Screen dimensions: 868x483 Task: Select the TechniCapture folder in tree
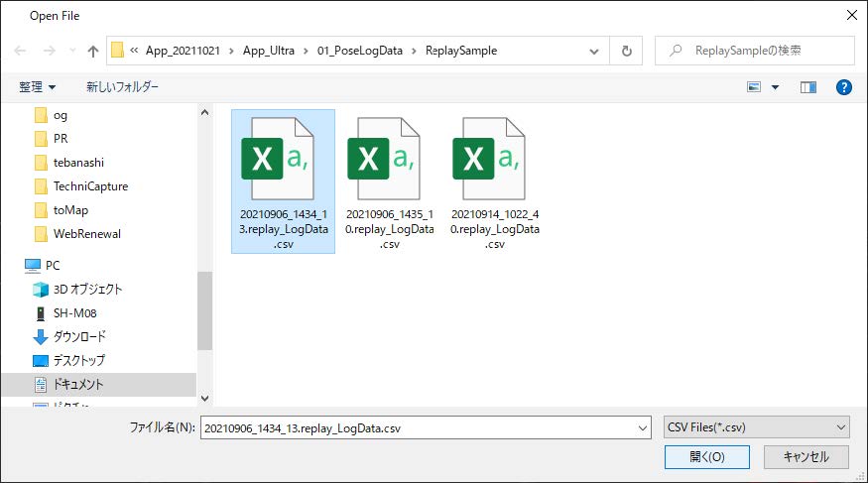pos(90,186)
